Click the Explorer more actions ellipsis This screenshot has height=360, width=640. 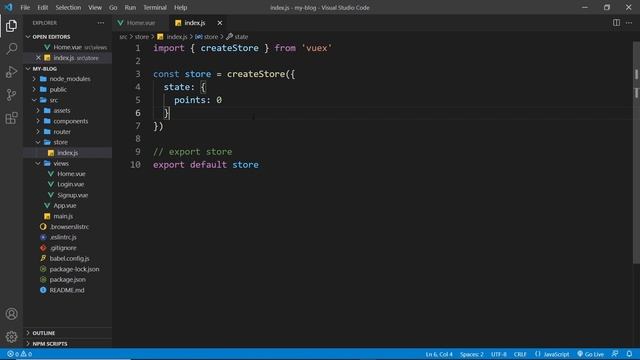101,23
